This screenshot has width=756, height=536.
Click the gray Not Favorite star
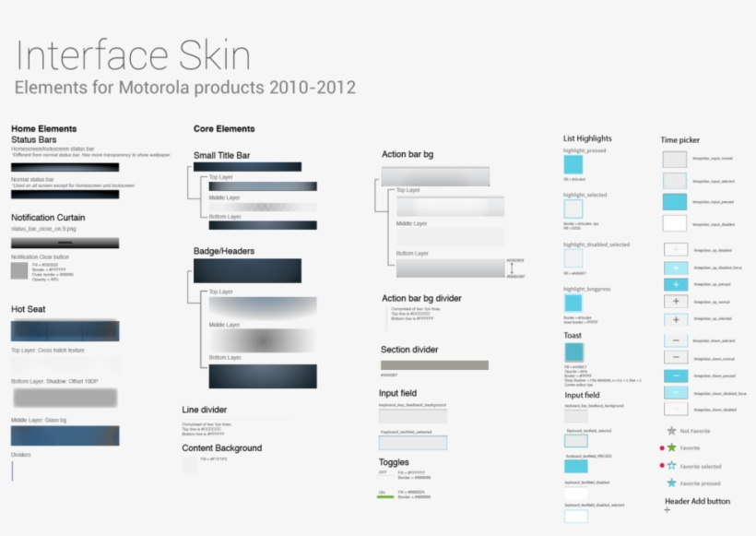pyautogui.click(x=671, y=431)
